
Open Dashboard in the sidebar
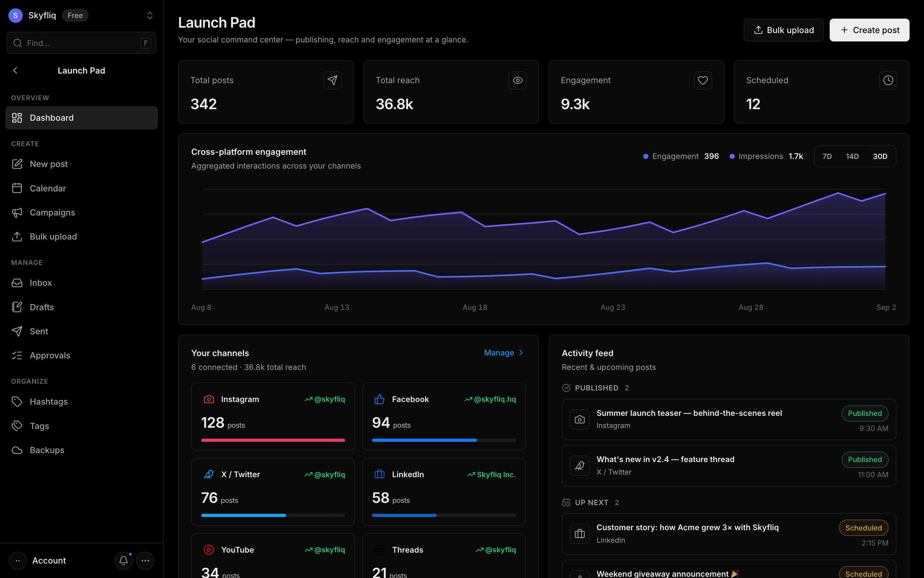[81, 118]
